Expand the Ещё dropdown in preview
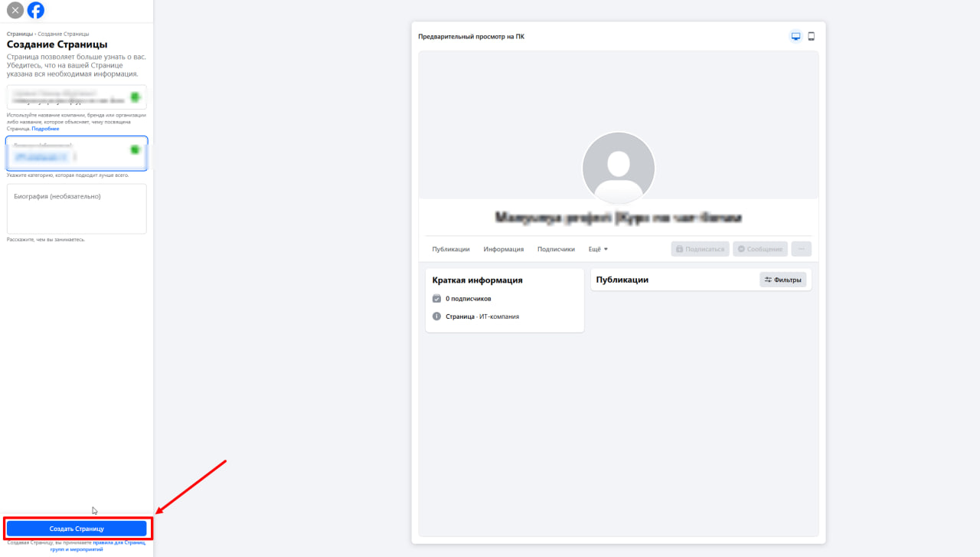This screenshot has height=557, width=980. (x=597, y=249)
